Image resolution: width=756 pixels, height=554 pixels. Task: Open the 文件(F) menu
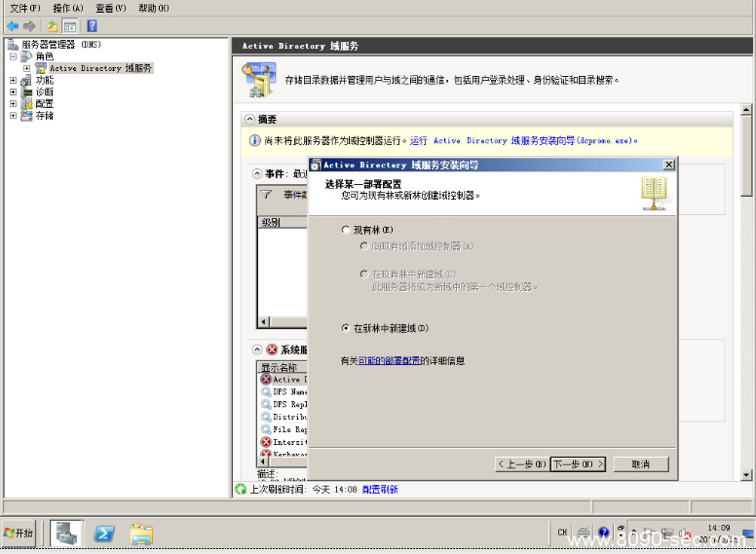(25, 8)
